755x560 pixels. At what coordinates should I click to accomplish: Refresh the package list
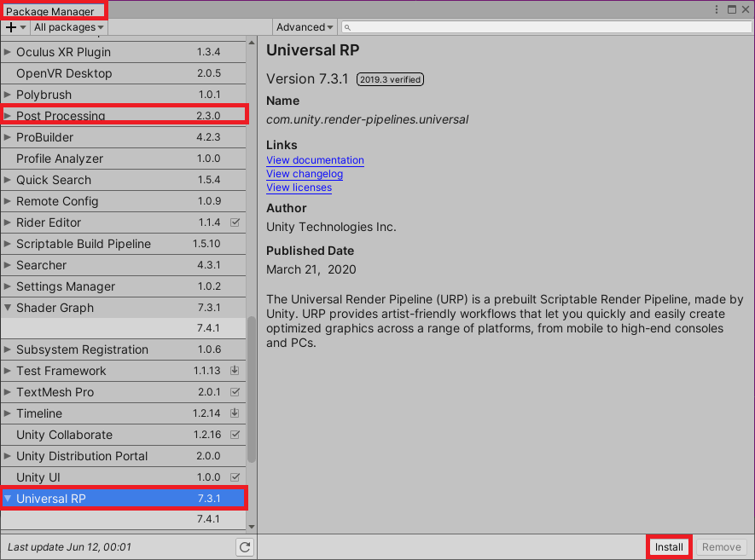(245, 547)
